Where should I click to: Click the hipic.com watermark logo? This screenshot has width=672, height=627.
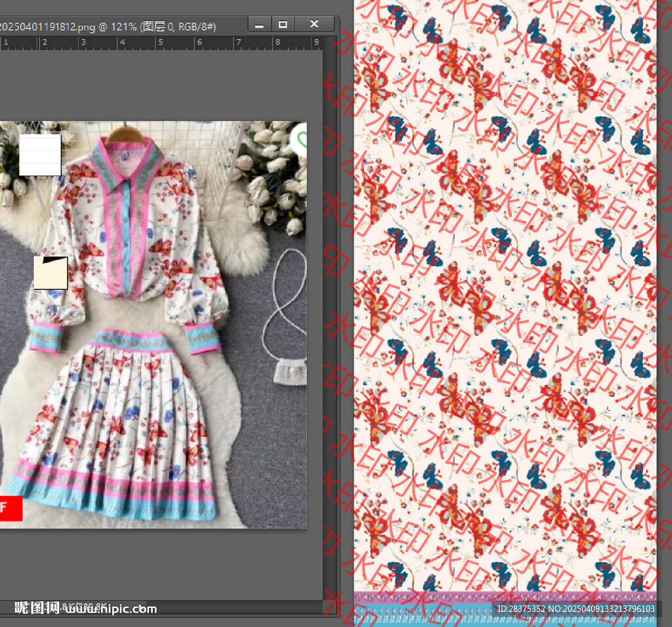click(85, 609)
